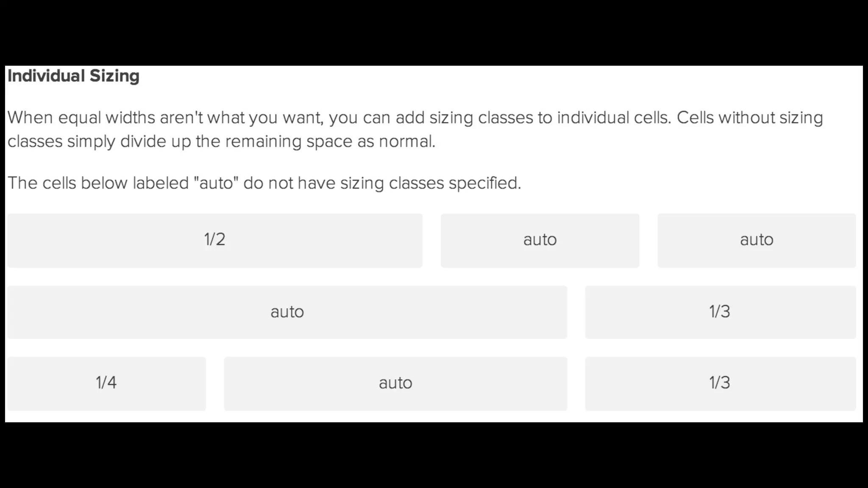Click the word "normal" ending the first paragraph
The height and width of the screenshot is (488, 868).
coord(406,142)
